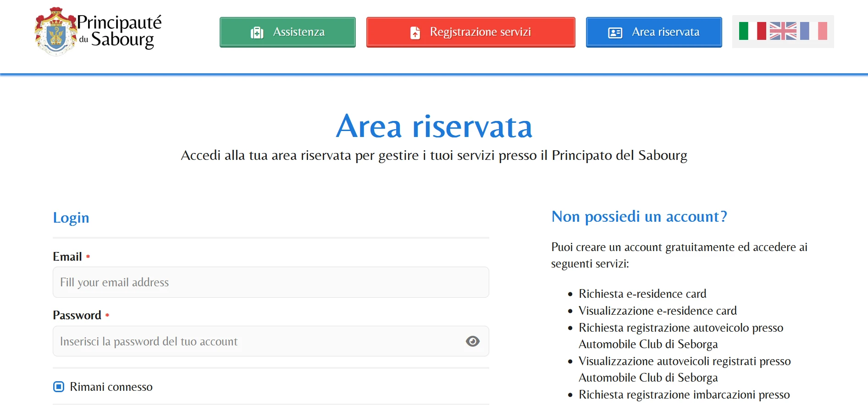This screenshot has width=868, height=405.
Task: Click the Principauté du Sabourg coat of arms
Action: point(55,32)
